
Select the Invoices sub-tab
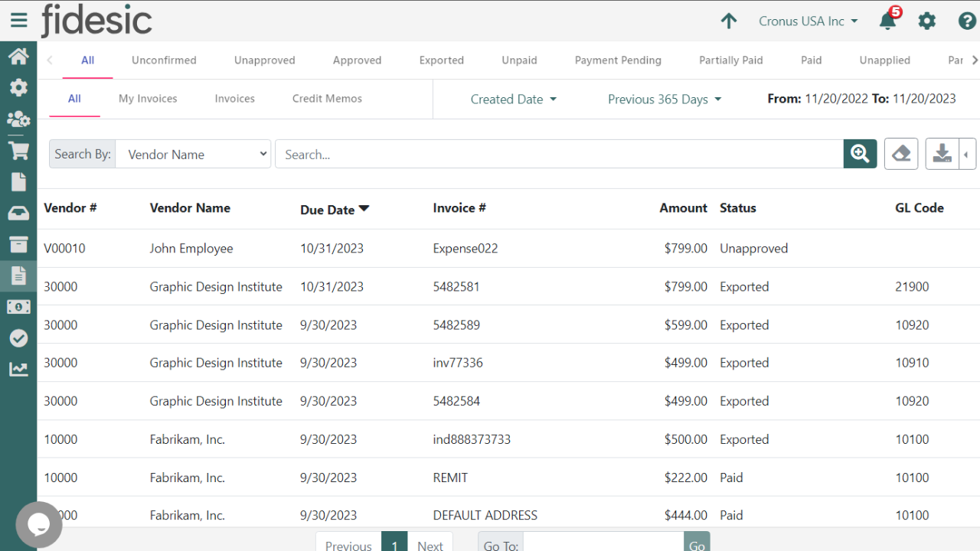[234, 98]
